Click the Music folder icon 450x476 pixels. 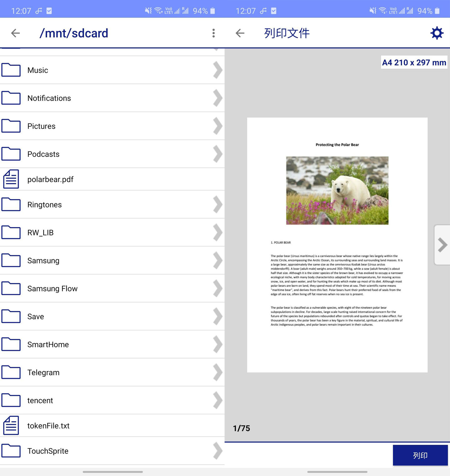11,70
